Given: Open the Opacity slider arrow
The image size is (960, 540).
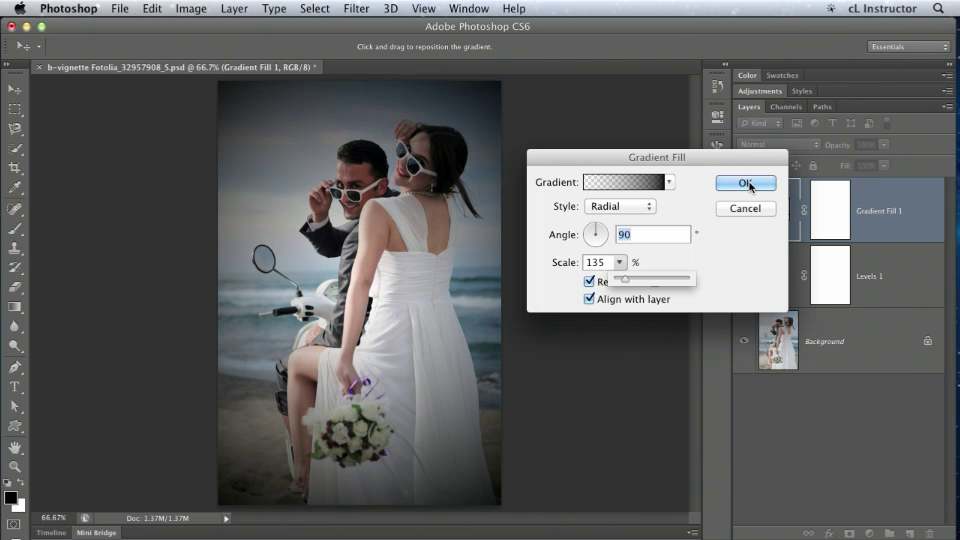Looking at the screenshot, I should click(x=884, y=144).
